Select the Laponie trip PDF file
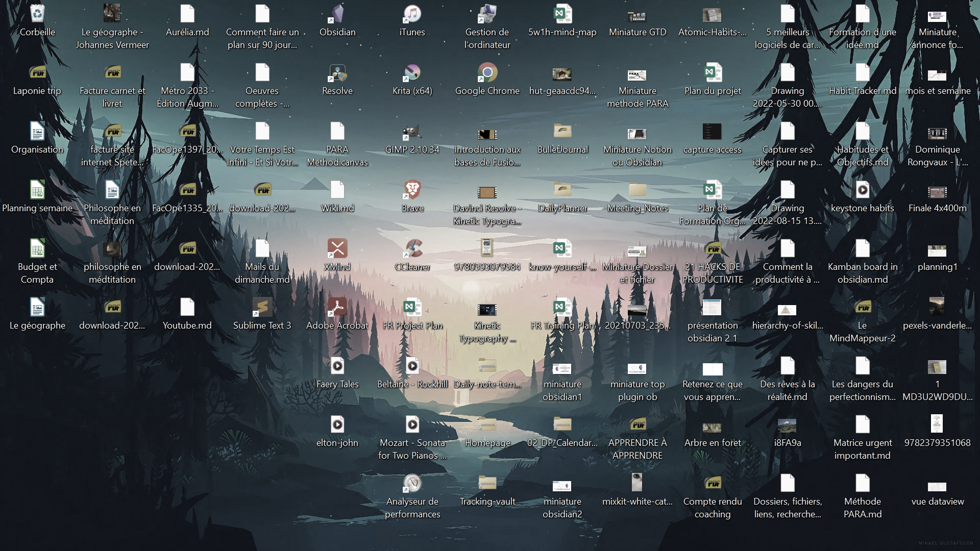Screen dimensions: 980x551 37,73
